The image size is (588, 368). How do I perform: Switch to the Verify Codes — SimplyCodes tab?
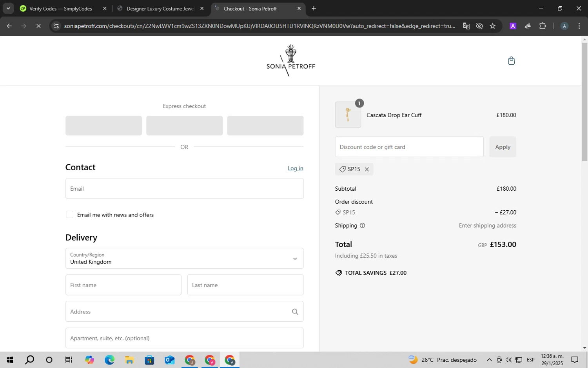61,8
